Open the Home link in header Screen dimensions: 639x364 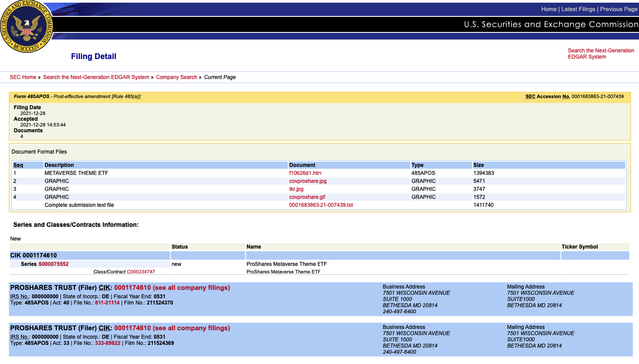[548, 9]
